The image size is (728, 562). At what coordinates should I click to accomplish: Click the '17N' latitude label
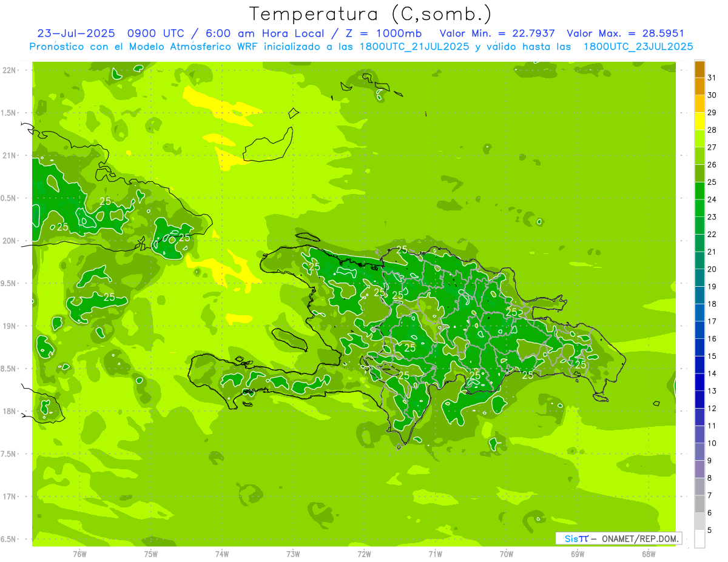tap(10, 497)
